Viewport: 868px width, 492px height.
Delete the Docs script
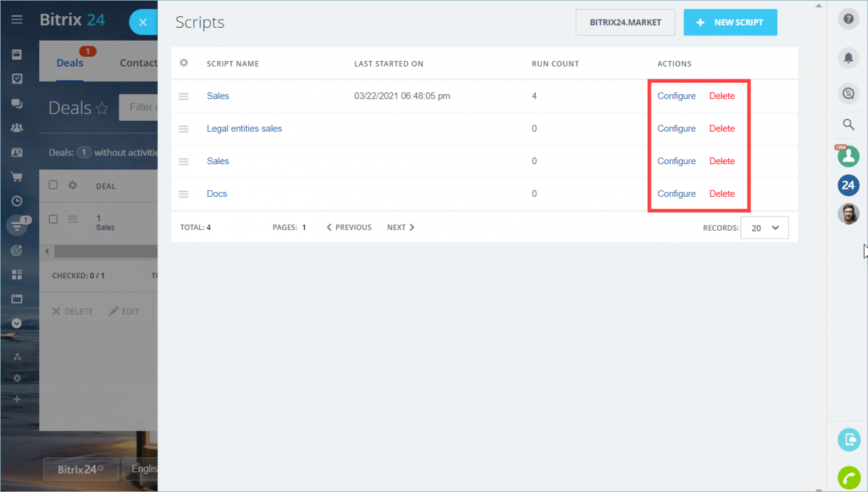pos(722,194)
